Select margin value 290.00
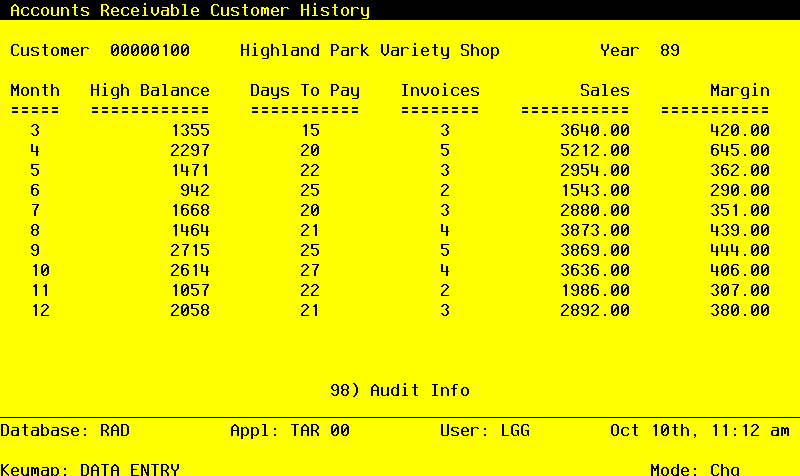 [740, 190]
